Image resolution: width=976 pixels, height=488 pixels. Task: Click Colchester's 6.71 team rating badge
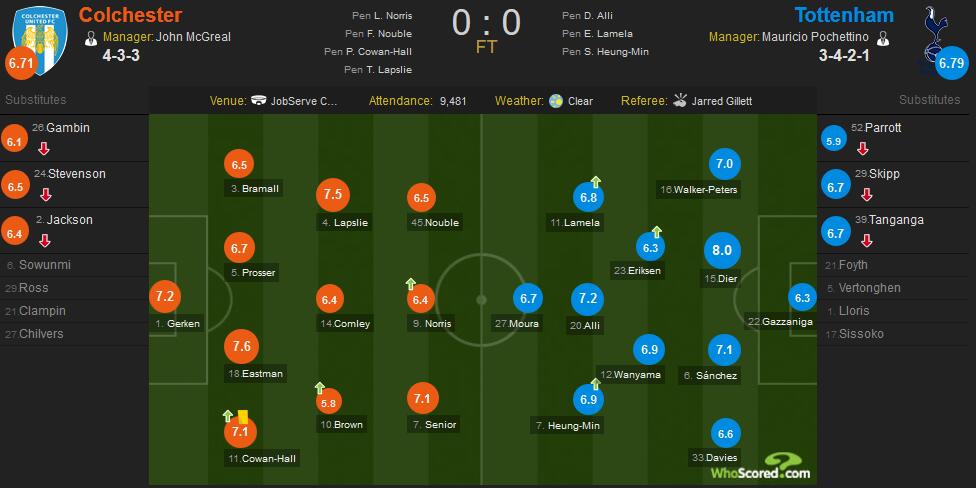tap(19, 63)
